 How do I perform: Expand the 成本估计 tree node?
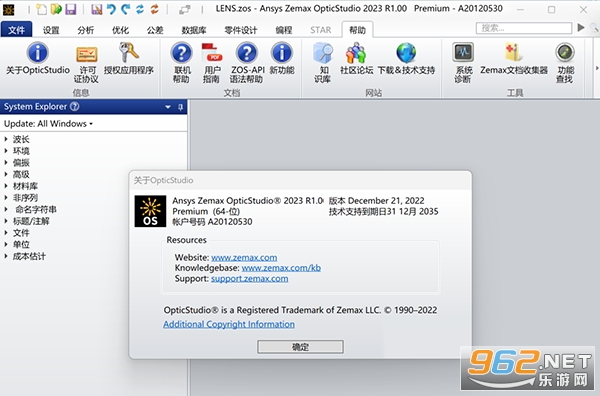tap(6, 256)
